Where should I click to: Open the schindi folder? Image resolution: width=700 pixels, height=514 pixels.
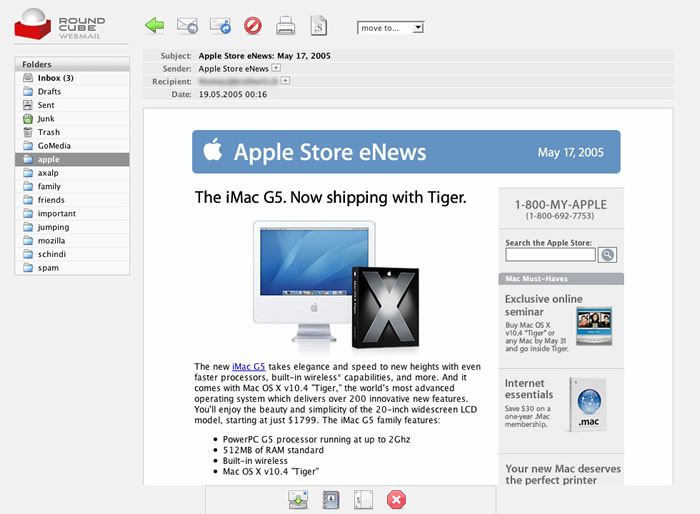[72, 254]
